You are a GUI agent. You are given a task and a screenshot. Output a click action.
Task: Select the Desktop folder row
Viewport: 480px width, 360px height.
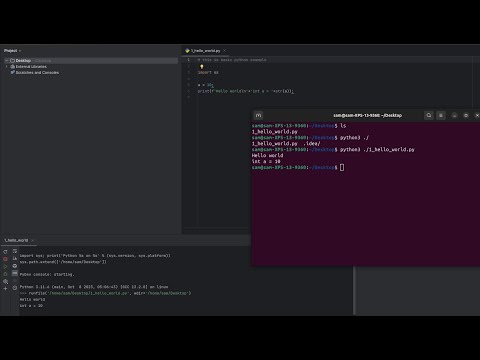pos(91,60)
